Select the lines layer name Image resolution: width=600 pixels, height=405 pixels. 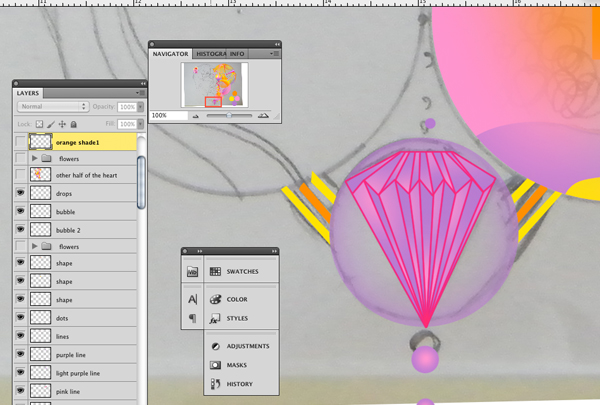[62, 337]
